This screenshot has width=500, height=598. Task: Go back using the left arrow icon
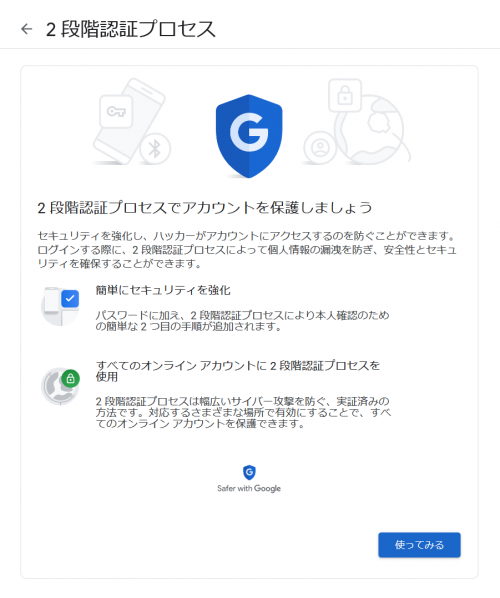pos(27,29)
